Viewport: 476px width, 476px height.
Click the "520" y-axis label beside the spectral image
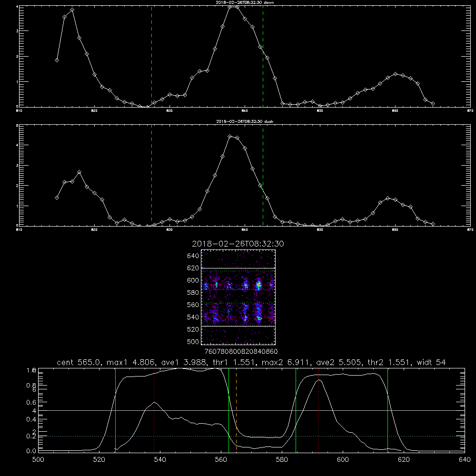pos(193,329)
